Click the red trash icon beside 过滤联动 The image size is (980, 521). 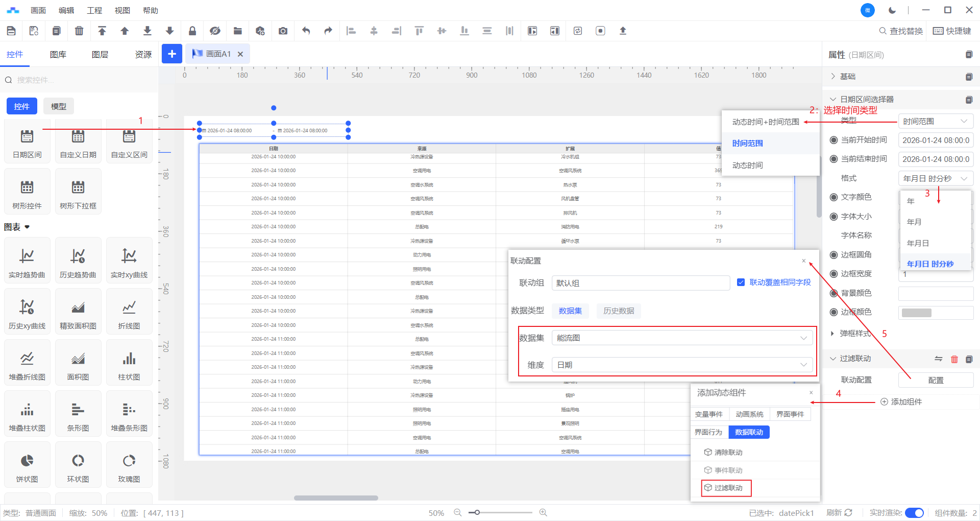click(x=954, y=359)
